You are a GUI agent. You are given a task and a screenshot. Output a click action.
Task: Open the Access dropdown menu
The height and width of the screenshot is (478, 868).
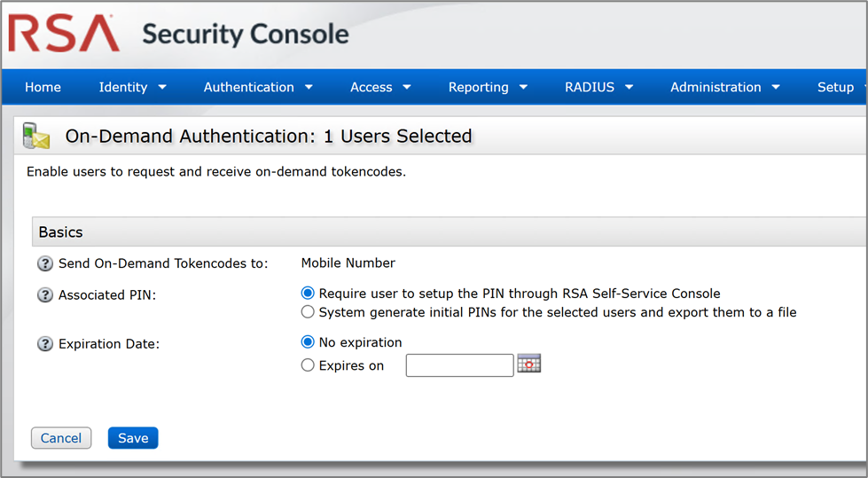coord(380,87)
